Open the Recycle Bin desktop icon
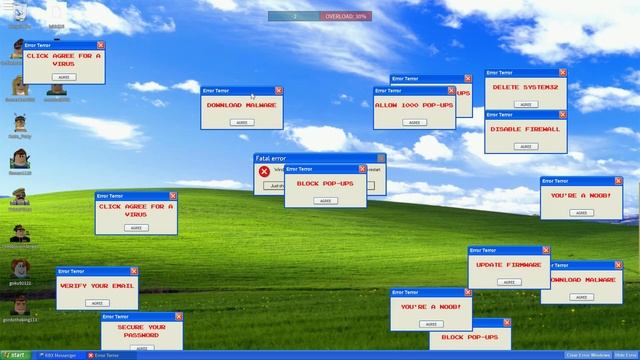This screenshot has width=640, height=360. click(19, 14)
